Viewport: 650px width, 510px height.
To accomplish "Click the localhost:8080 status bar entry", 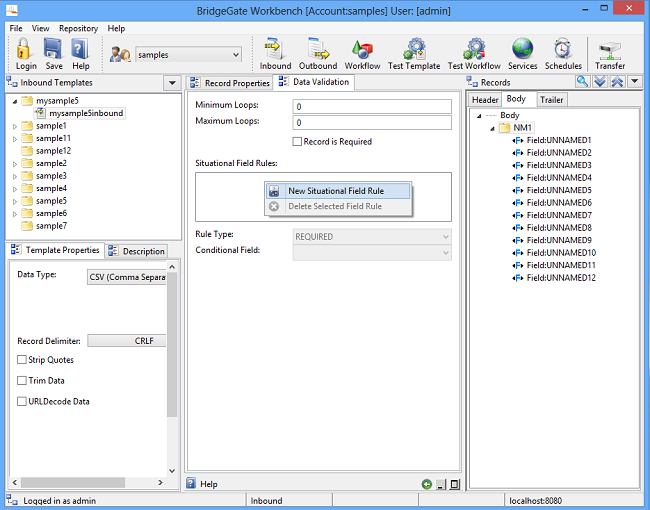I will click(535, 500).
